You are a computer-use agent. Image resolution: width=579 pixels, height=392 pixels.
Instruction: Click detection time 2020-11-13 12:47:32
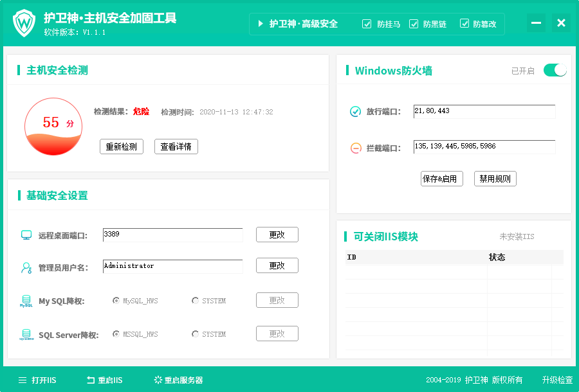(236, 112)
